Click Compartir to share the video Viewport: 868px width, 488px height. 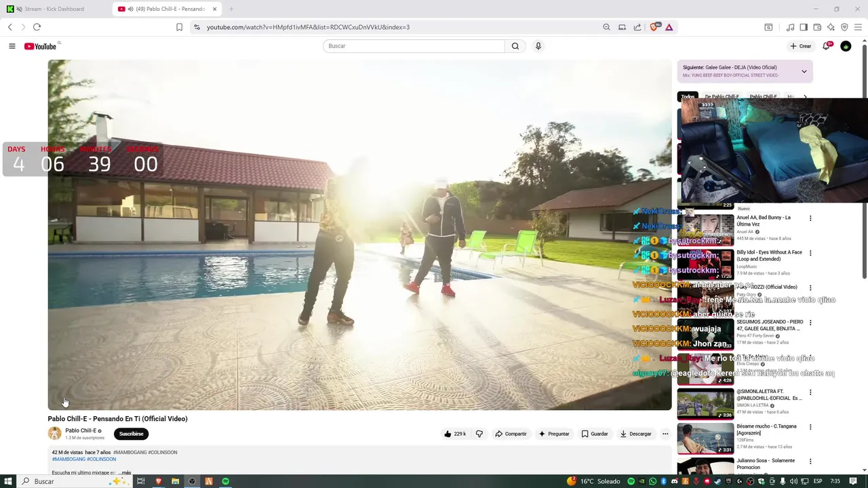tap(511, 434)
